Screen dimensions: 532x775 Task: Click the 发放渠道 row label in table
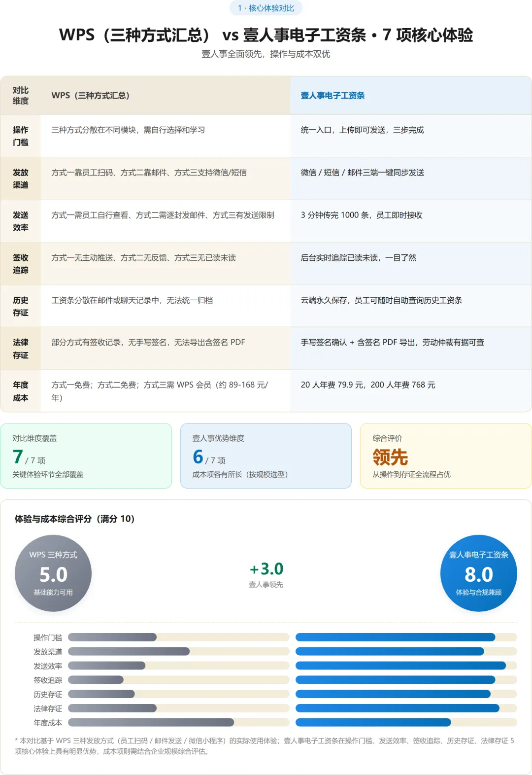coord(21,178)
